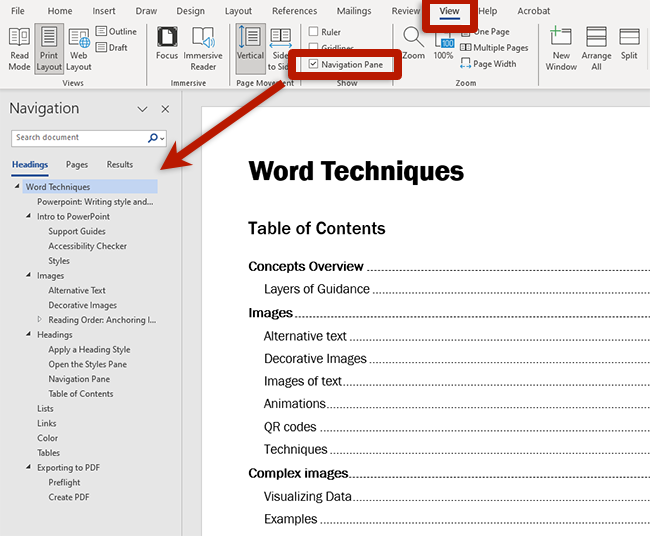
Task: Open the Zoom dialog
Action: [413, 44]
